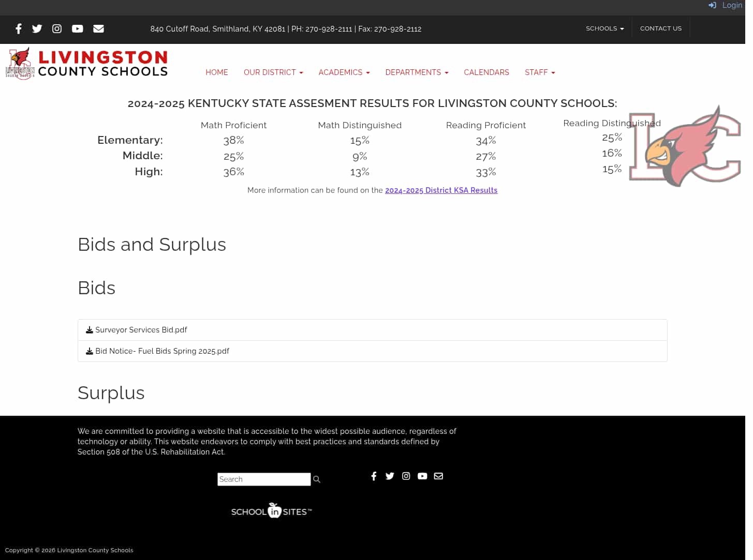
Task: Open the Calendars page
Action: click(486, 72)
